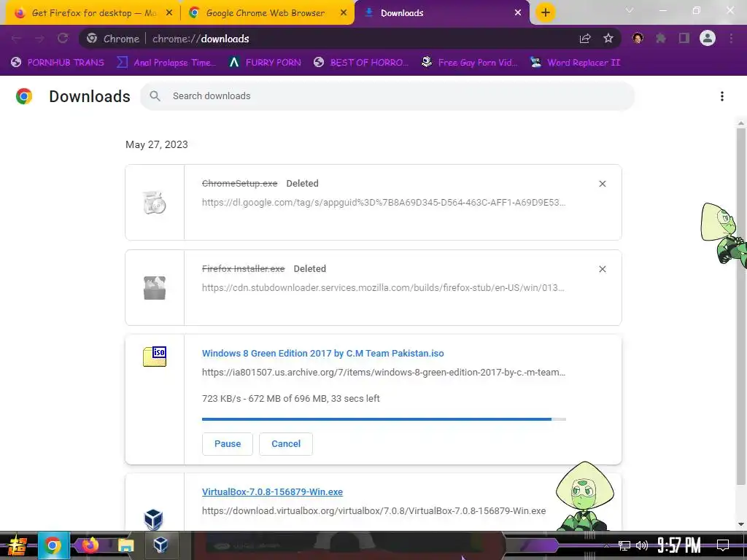Click the iso download progress bar
Viewport: 747px width, 560px height.
coord(384,419)
